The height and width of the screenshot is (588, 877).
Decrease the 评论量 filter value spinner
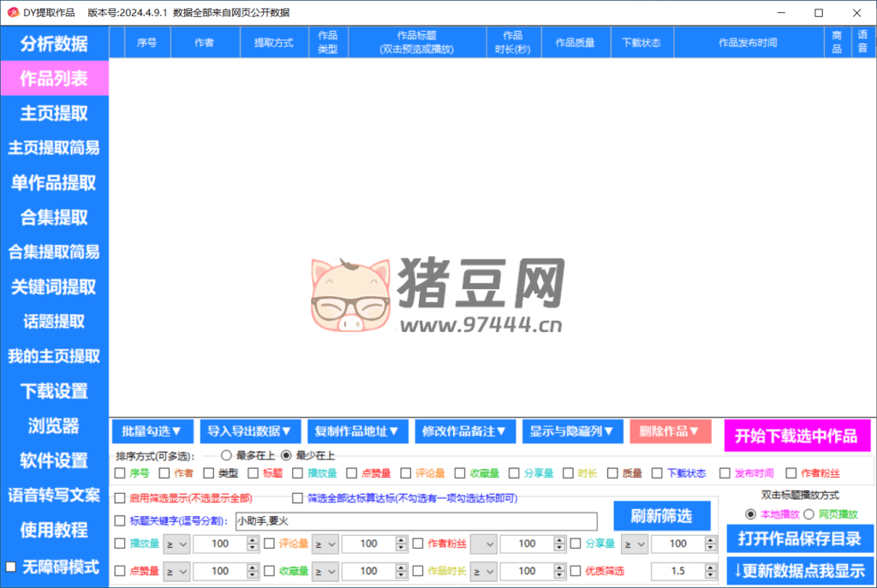401,548
